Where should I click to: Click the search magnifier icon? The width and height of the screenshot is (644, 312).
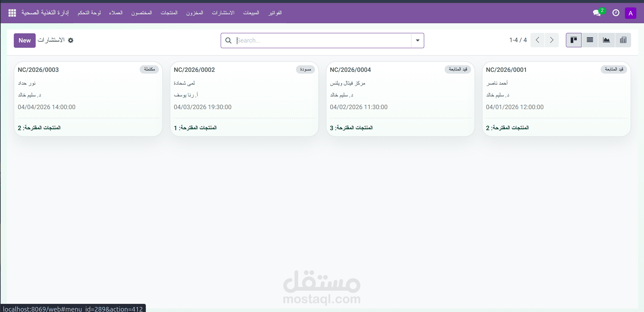(x=228, y=41)
